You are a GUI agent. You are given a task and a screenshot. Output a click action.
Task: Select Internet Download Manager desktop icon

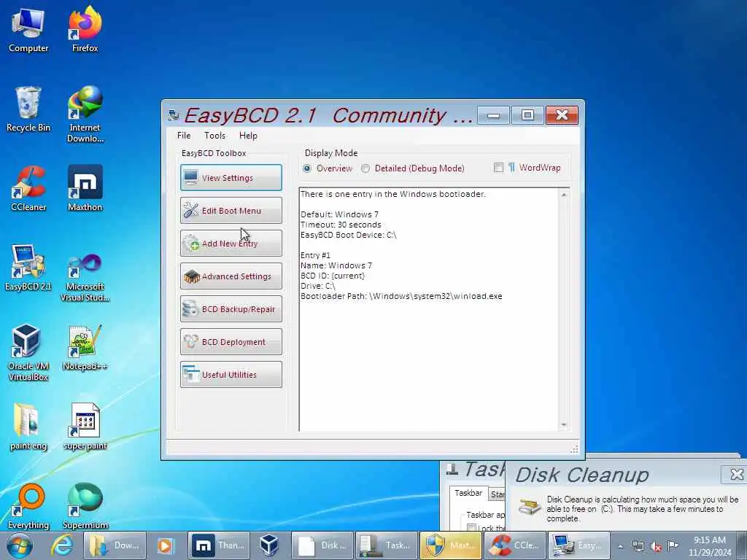[x=85, y=114]
